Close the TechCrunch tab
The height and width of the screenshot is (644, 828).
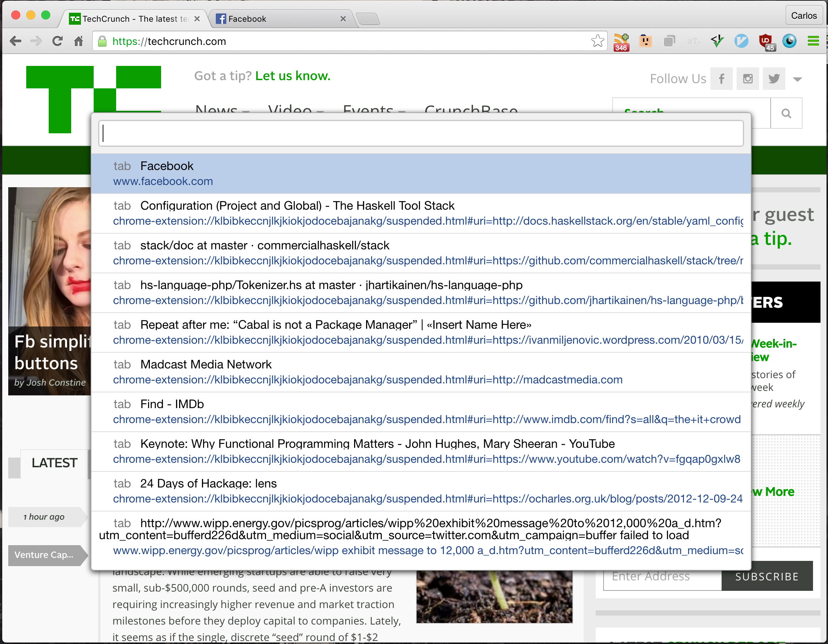pos(197,19)
